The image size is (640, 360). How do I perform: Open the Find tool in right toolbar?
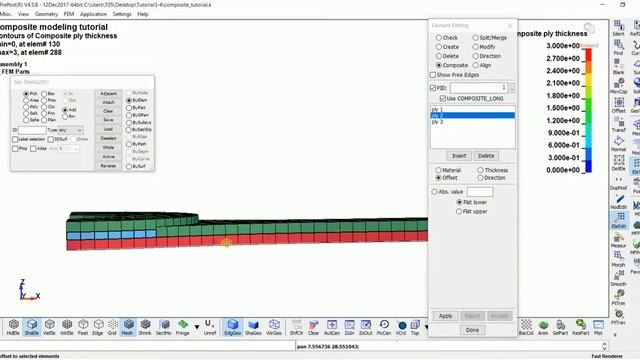618,47
